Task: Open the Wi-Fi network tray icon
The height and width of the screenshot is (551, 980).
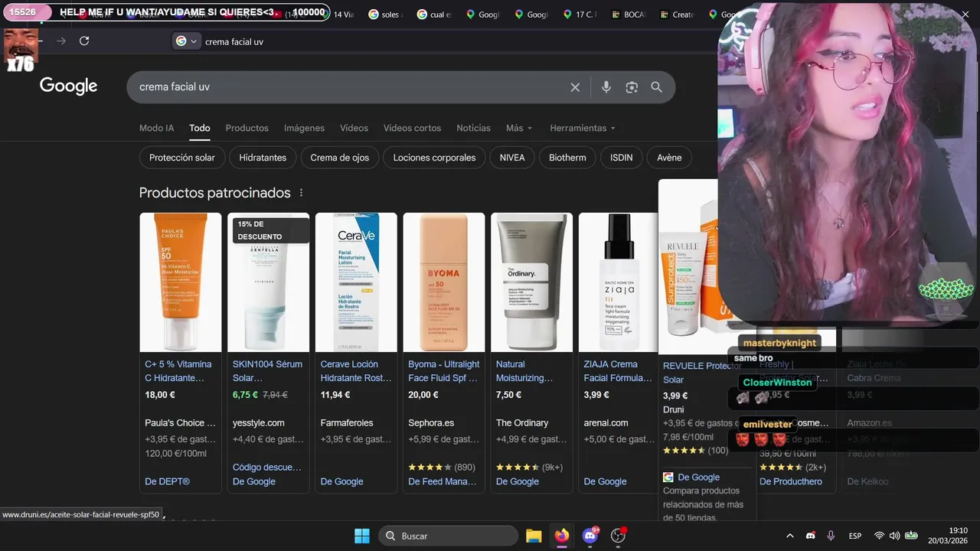Action: (879, 536)
